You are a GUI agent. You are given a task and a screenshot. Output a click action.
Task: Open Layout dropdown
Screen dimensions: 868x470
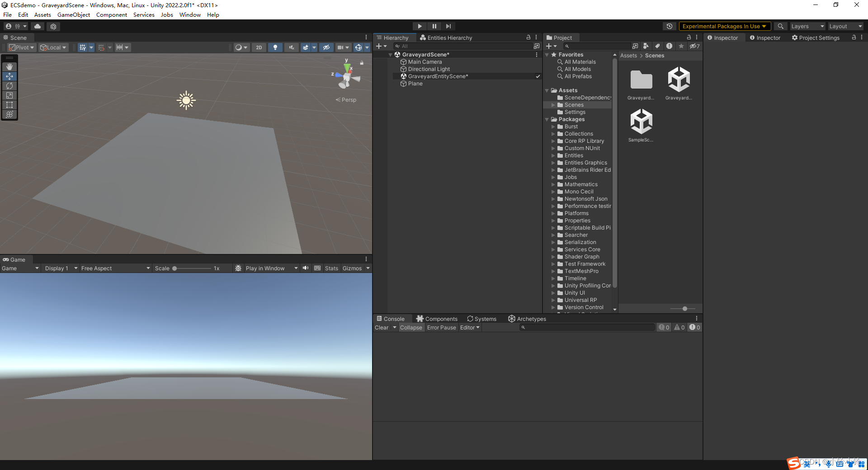(x=845, y=26)
